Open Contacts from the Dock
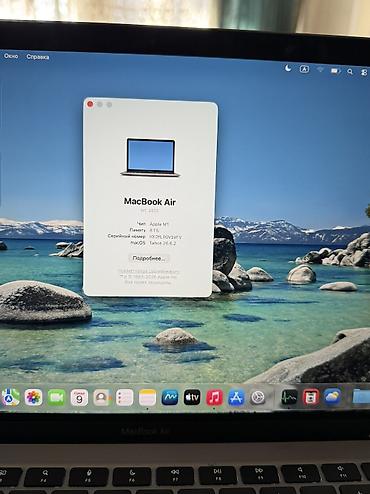This screenshot has width=370, height=494. 102,397
